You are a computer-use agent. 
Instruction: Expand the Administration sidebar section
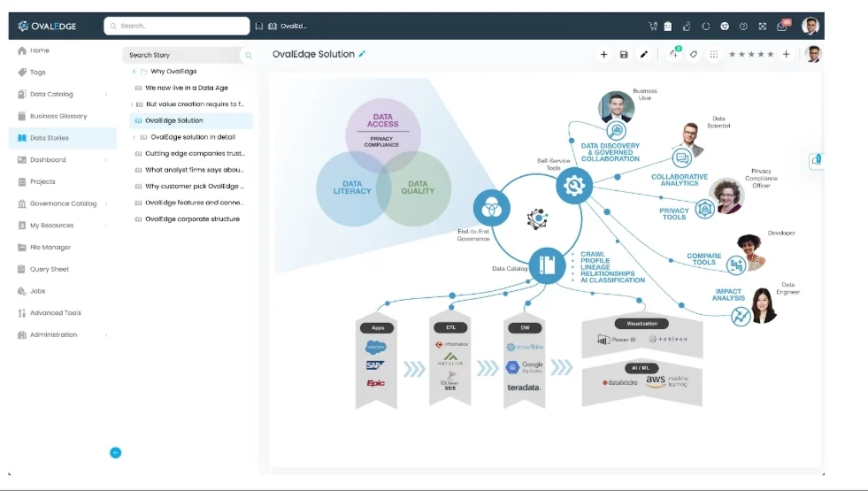(105, 335)
